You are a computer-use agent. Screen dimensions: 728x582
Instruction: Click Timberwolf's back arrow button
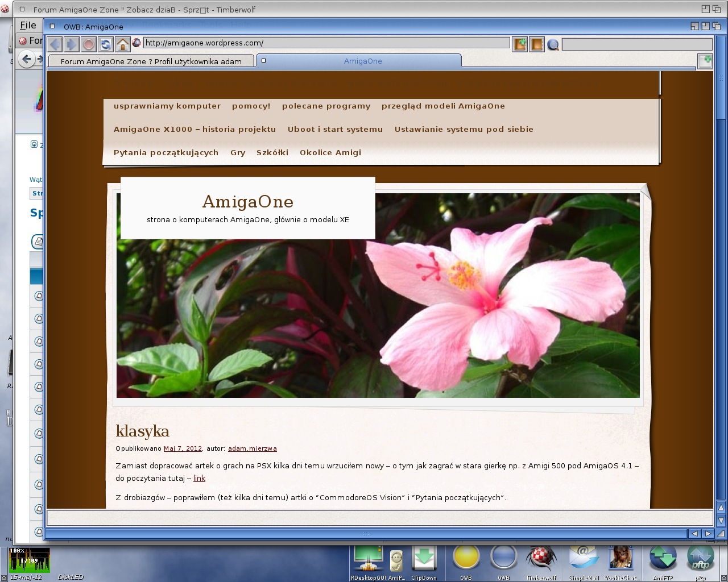coord(26,59)
